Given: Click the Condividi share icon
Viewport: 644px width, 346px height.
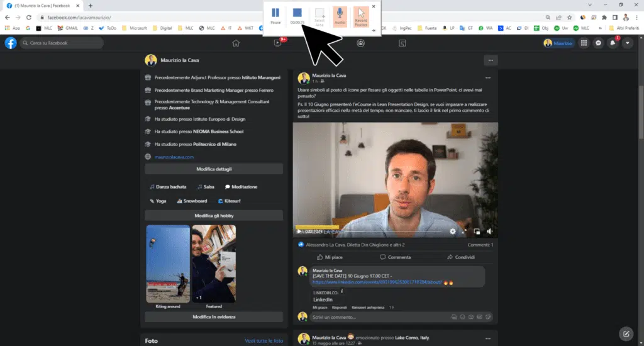Looking at the screenshot, I should (x=450, y=257).
